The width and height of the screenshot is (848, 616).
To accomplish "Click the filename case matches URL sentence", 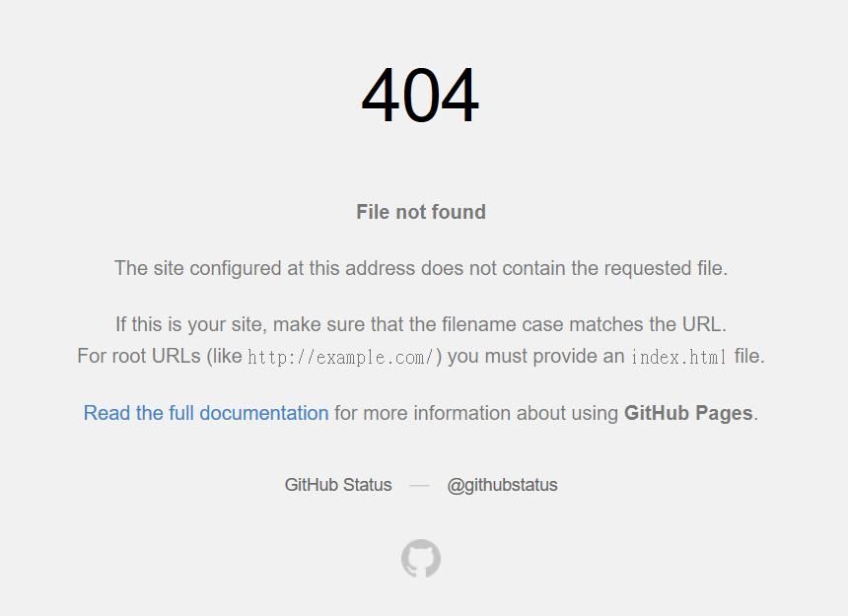I will (421, 324).
